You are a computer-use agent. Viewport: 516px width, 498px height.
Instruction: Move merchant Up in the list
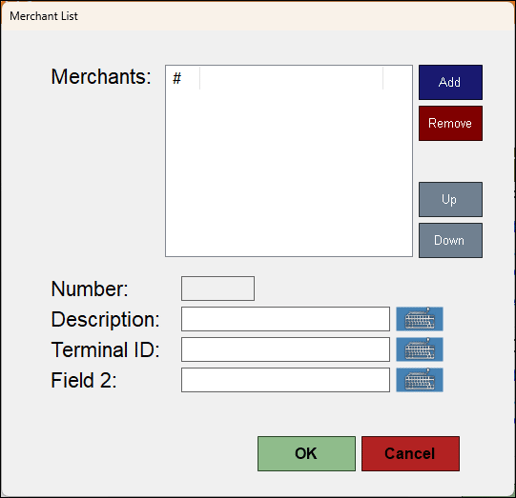pyautogui.click(x=450, y=199)
